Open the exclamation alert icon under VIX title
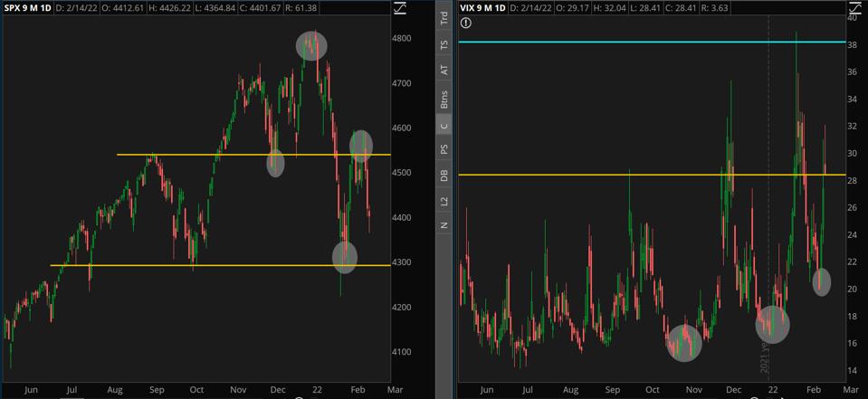This screenshot has height=399, width=868. (x=465, y=24)
